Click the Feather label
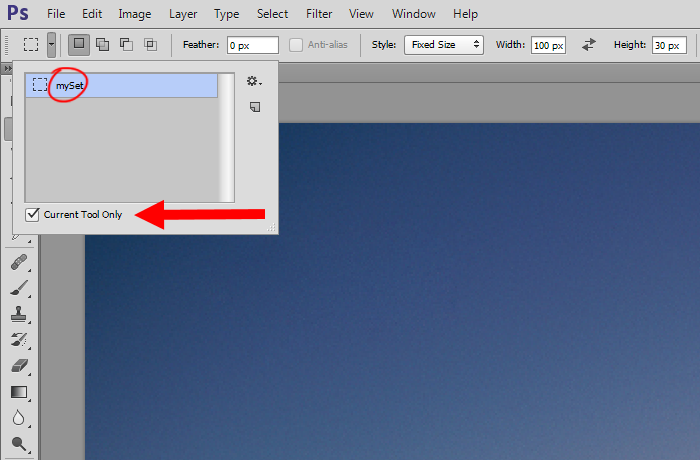The height and width of the screenshot is (460, 700). [x=201, y=45]
